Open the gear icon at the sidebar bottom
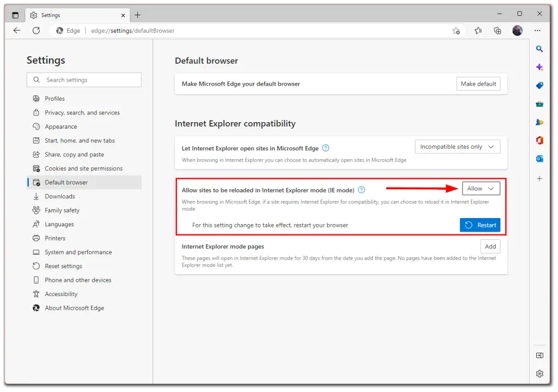The height and width of the screenshot is (392, 558). 539,373
